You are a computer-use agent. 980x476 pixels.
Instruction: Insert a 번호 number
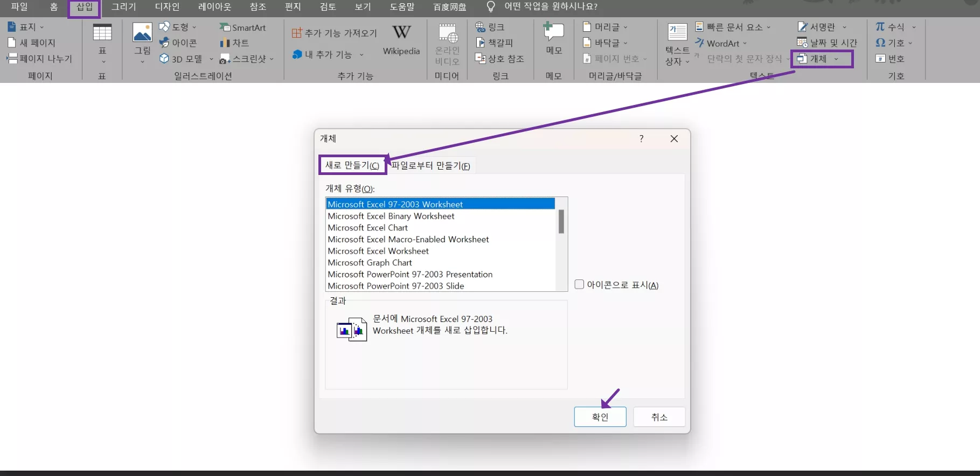tap(890, 59)
